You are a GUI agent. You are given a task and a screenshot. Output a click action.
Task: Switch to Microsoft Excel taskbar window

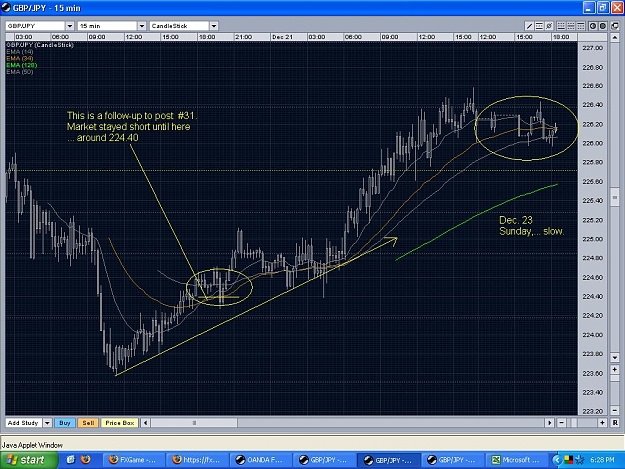click(515, 460)
